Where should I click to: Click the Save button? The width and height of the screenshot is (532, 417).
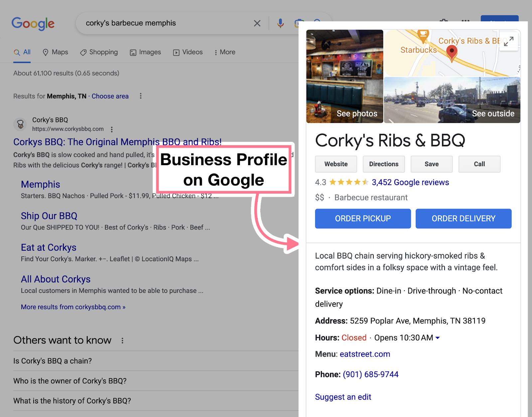pos(432,164)
